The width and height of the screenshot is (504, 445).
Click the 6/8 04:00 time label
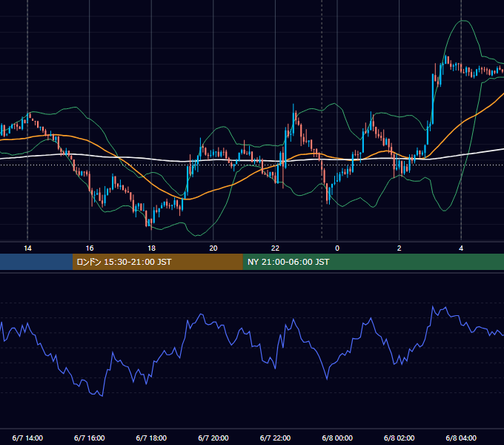pyautogui.click(x=461, y=438)
